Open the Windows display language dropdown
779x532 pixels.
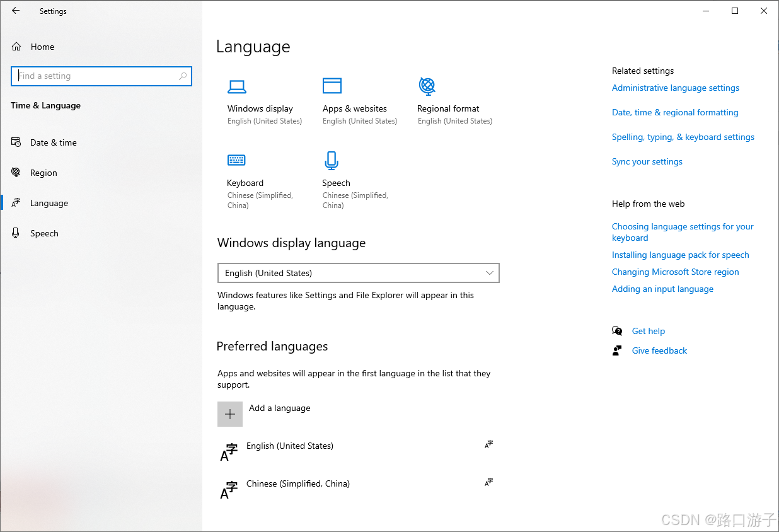(x=358, y=272)
